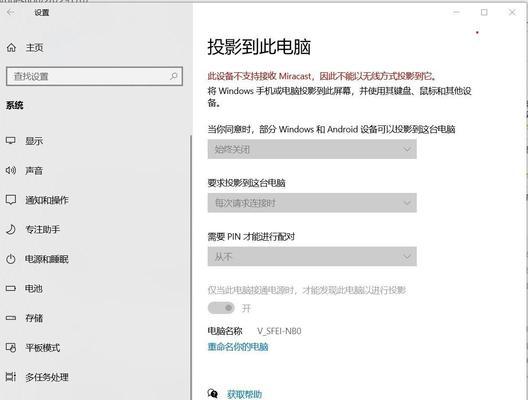Open the 每次请求连接时 dropdown
This screenshot has width=528, height=400.
[312, 203]
